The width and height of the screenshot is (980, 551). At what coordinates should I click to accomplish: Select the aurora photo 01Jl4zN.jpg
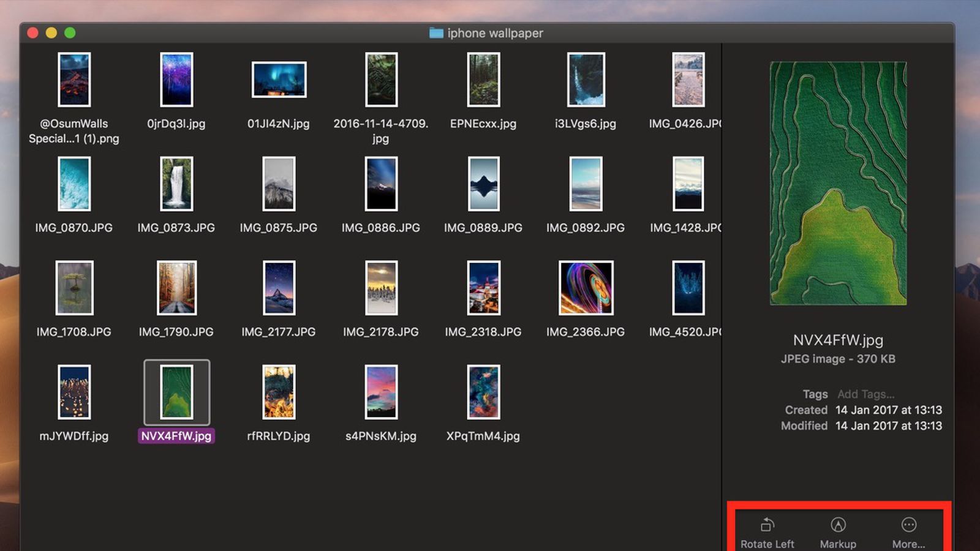(x=278, y=81)
